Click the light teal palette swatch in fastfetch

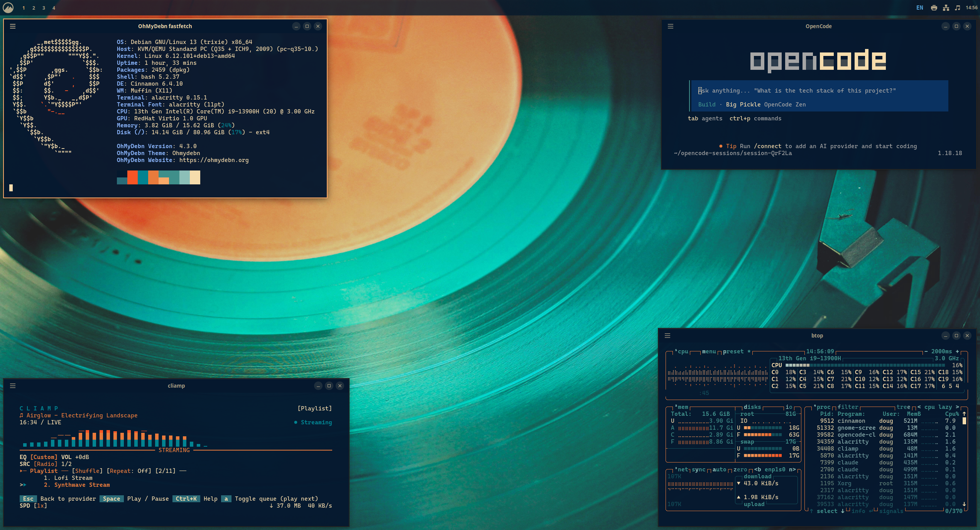pyautogui.click(x=184, y=177)
